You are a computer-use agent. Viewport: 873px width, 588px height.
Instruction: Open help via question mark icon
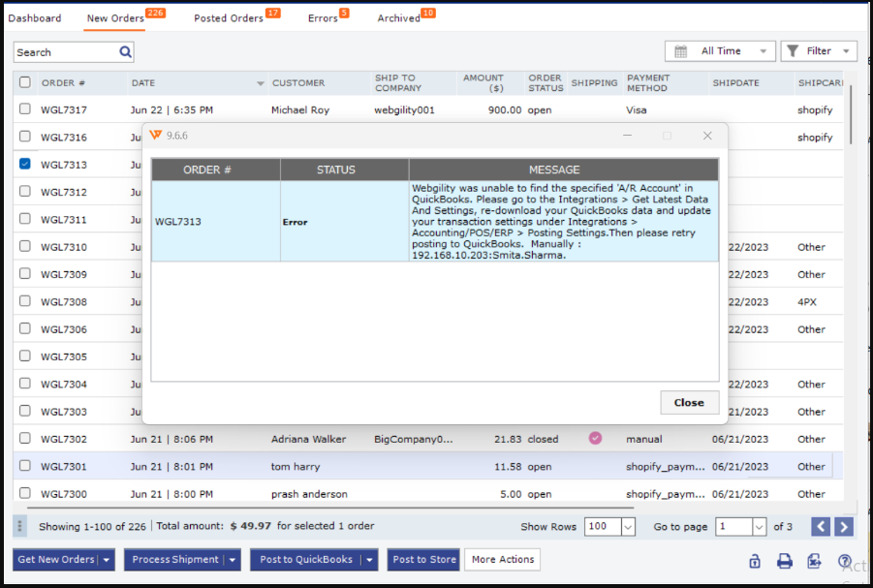click(x=845, y=561)
